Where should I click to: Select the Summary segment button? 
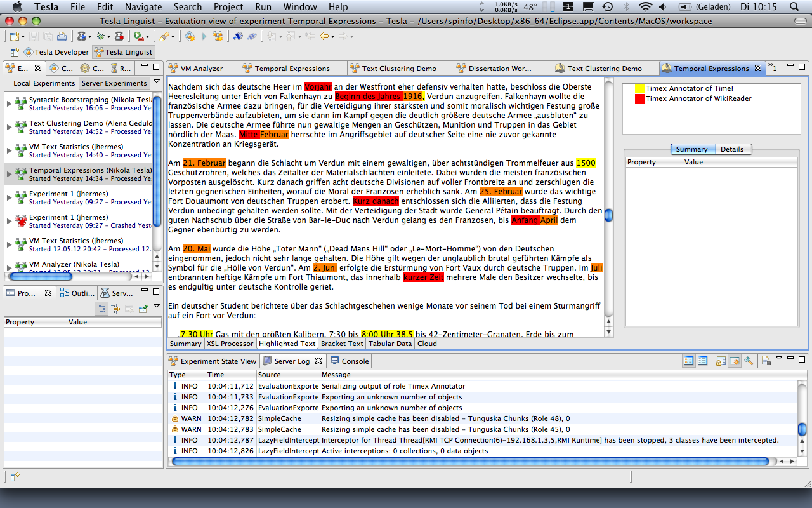click(x=691, y=149)
